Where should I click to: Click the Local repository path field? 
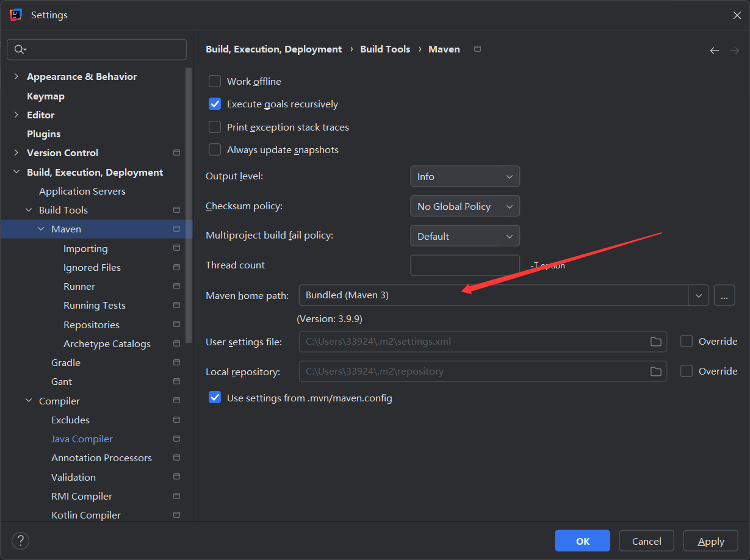click(483, 371)
